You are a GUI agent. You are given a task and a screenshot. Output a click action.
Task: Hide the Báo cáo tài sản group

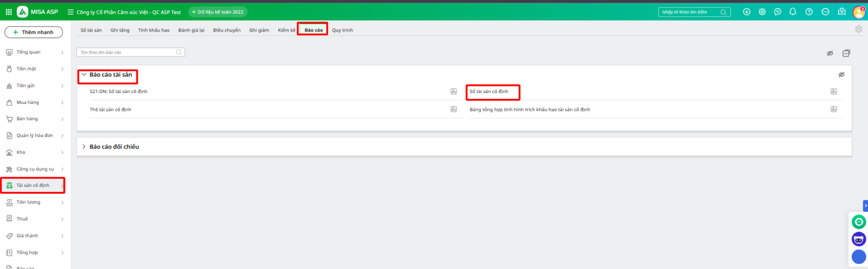pos(841,74)
